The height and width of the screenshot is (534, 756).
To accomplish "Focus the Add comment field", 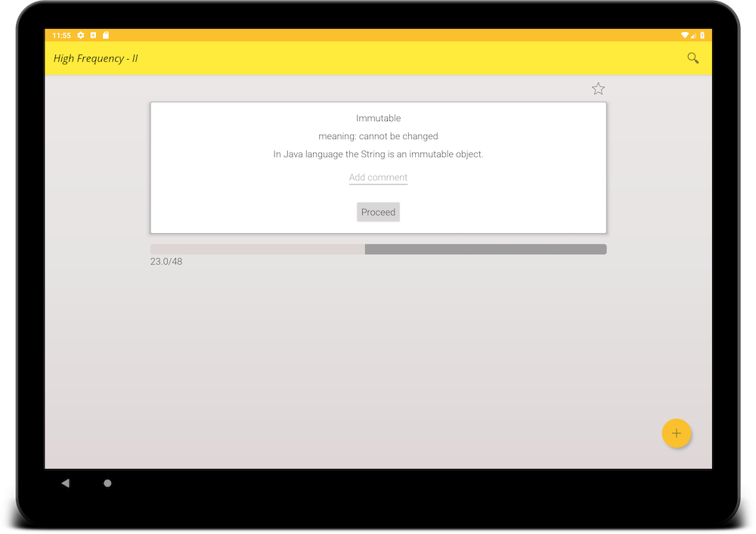I will (x=378, y=178).
